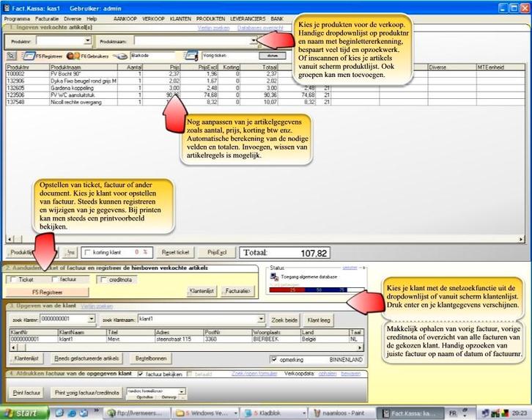Expand the Produktnr dropdown list

pyautogui.click(x=88, y=42)
